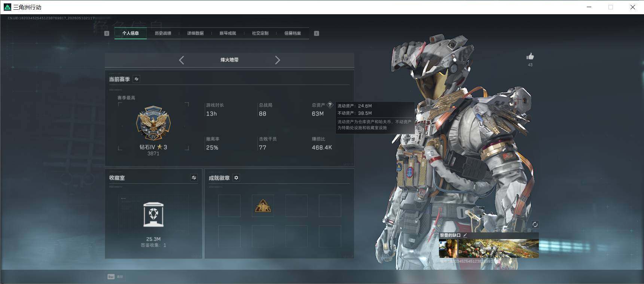Image resolution: width=644 pixels, height=284 pixels.
Task: Click the 收藏室 value 25.3M
Action: pos(153,239)
